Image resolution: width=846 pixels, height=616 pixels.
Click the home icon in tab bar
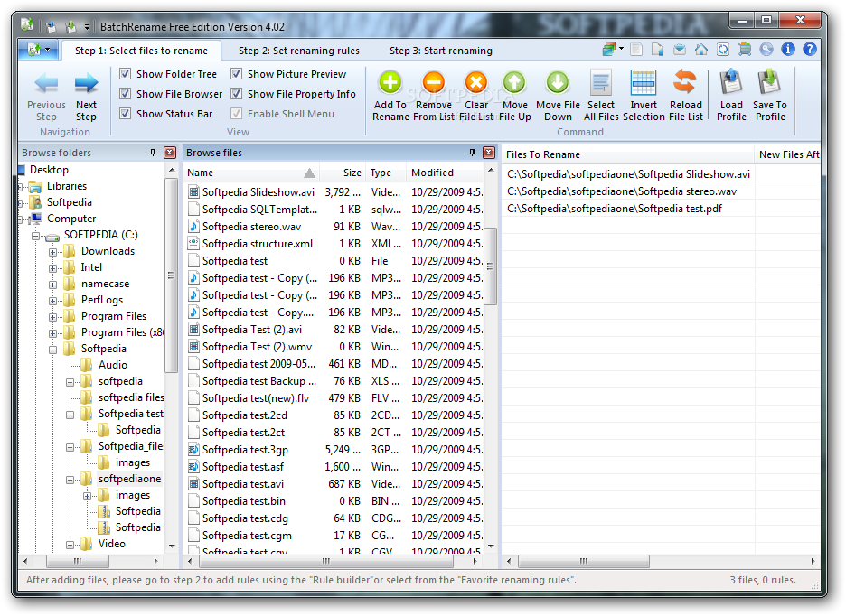point(700,50)
